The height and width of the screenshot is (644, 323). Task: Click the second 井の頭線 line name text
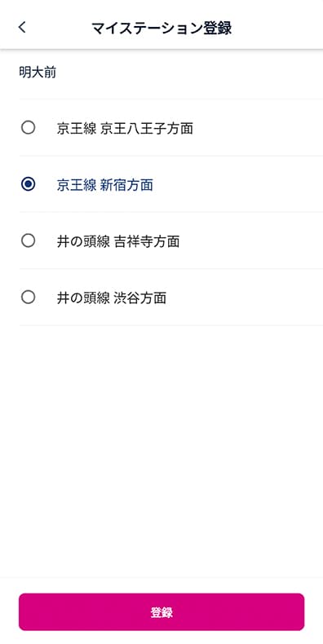pyautogui.click(x=83, y=298)
